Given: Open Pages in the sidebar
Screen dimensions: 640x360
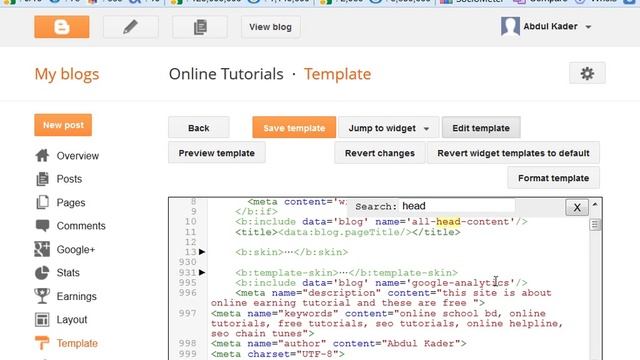Looking at the screenshot, I should [71, 202].
